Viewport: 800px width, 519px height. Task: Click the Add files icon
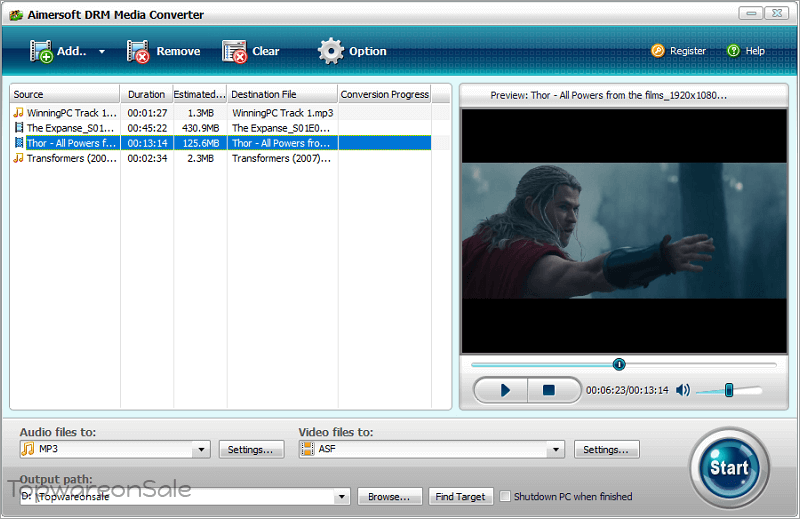click(41, 51)
